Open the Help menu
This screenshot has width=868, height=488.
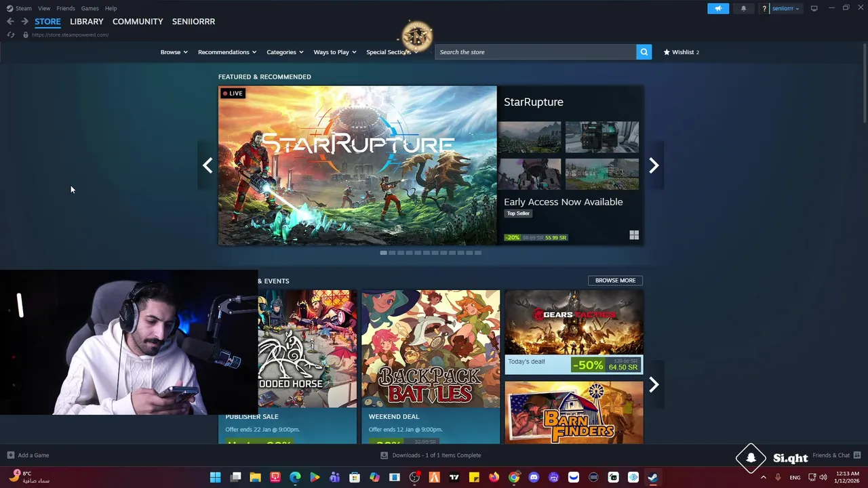click(111, 8)
